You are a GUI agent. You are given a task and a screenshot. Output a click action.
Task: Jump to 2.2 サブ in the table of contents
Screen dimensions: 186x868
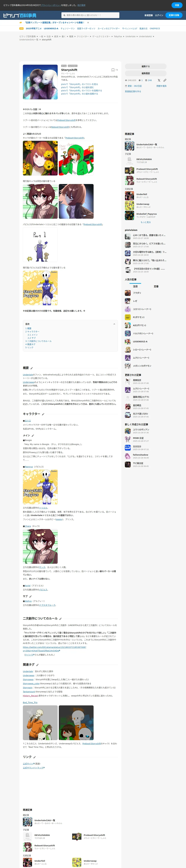coord(31,338)
